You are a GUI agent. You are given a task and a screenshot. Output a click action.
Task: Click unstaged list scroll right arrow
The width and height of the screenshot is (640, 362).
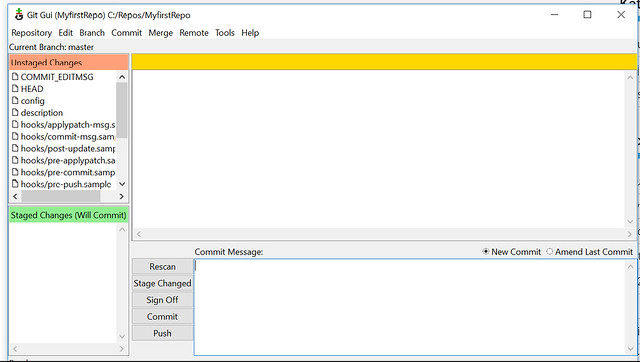tap(121, 196)
